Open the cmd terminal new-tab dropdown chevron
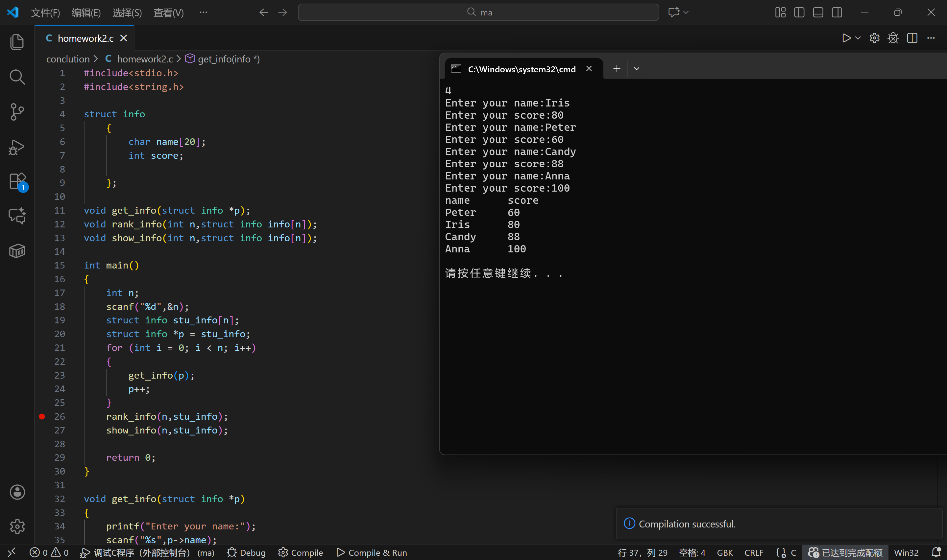 (x=636, y=69)
